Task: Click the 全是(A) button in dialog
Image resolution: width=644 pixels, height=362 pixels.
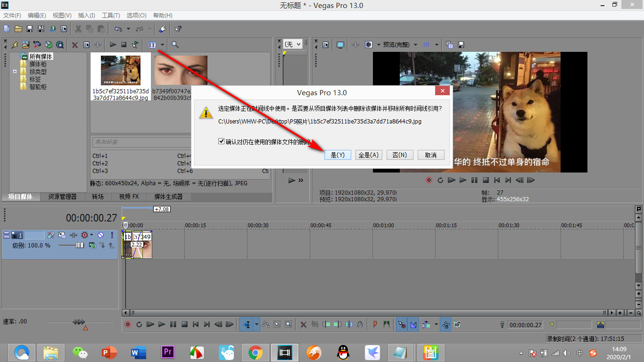Action: (x=369, y=155)
